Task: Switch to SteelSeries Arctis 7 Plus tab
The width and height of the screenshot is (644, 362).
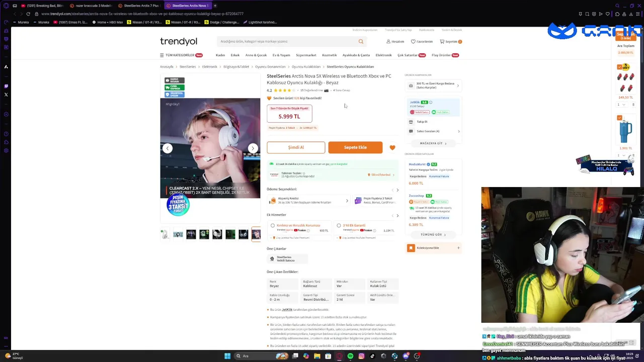Action: pos(139,6)
